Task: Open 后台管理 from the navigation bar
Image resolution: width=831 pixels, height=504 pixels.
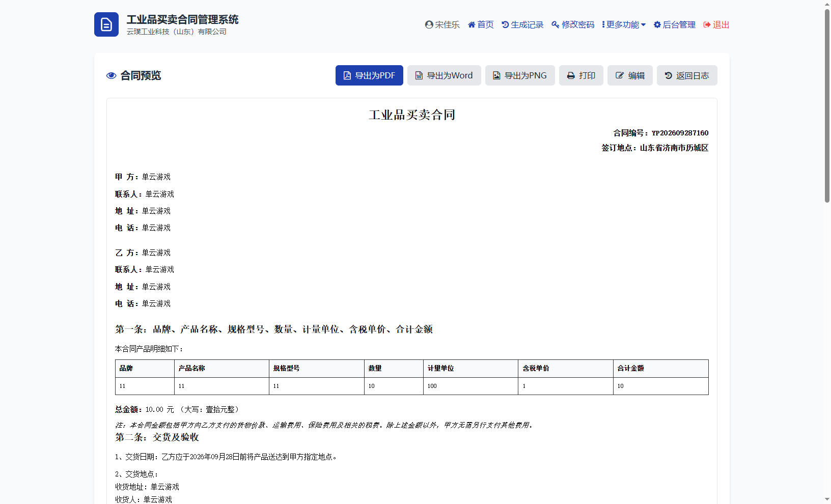Action: point(675,24)
